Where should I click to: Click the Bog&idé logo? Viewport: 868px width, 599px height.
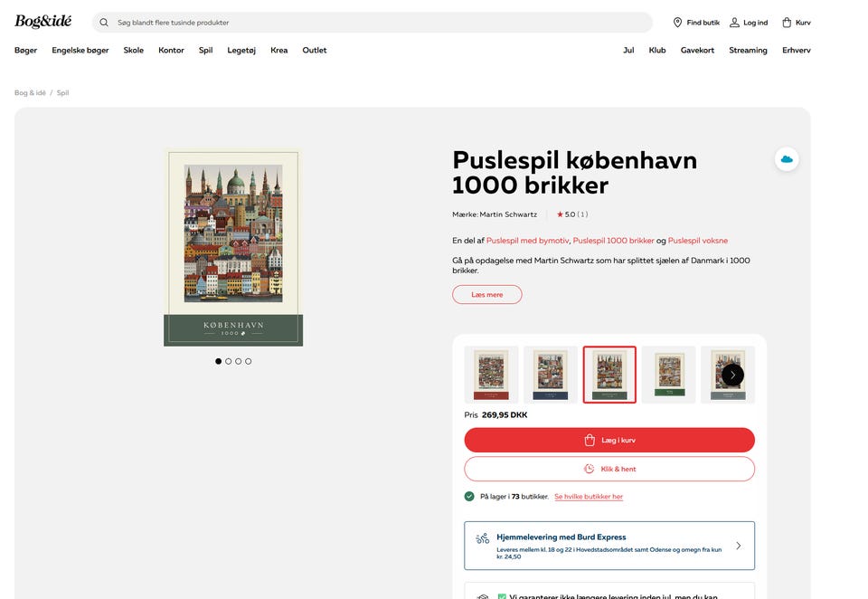(41, 20)
